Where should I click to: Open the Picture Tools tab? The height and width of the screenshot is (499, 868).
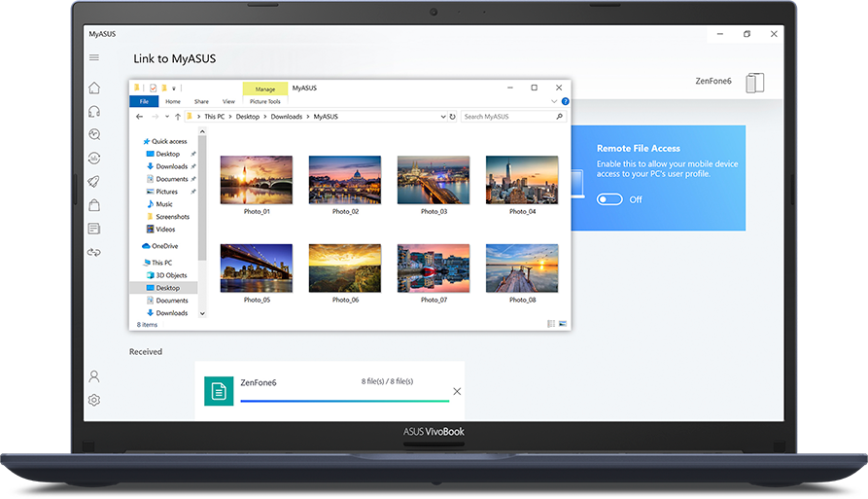point(265,101)
